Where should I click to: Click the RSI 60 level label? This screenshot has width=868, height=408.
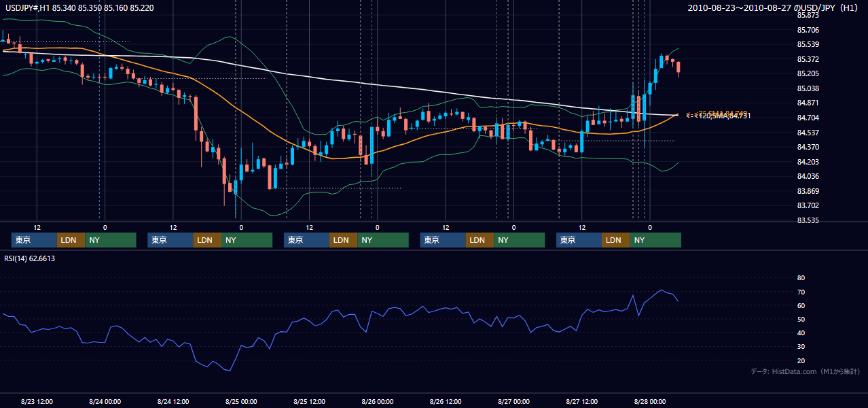click(x=801, y=305)
